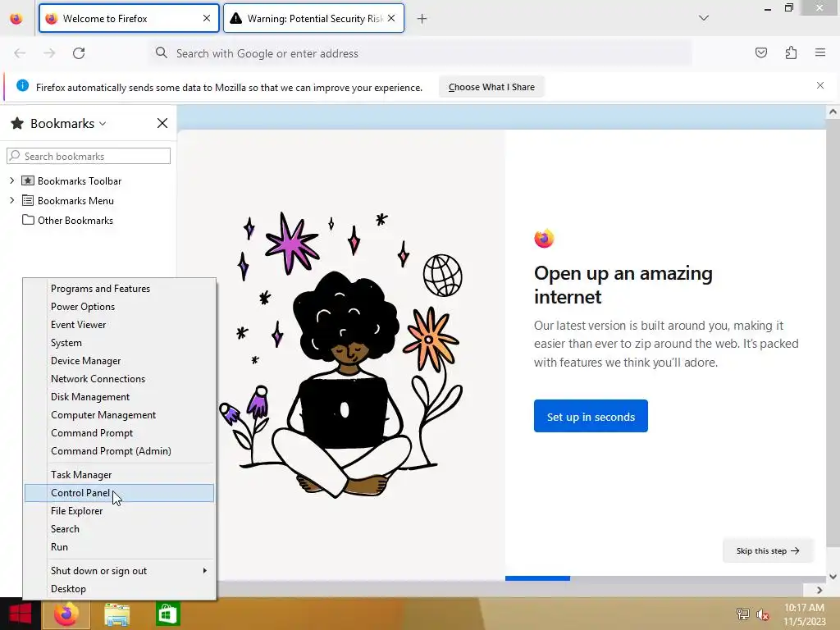Close the Bookmarks sidebar
This screenshot has height=630, width=840.
point(162,123)
